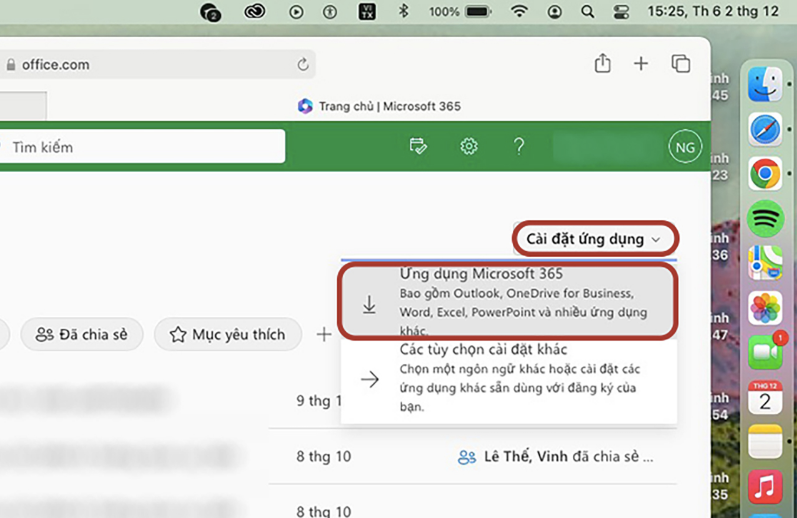The image size is (797, 518).
Task: Click the office.com address bar
Action: [x=150, y=65]
